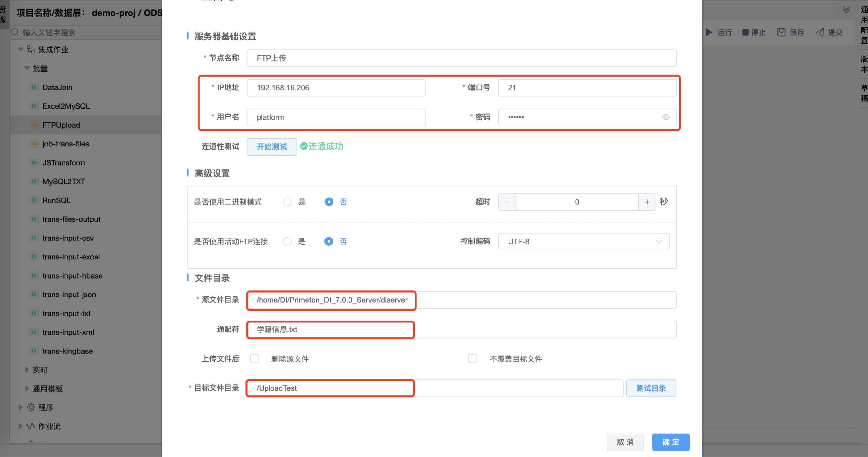868x457 pixels.
Task: Open the job-trans-files tree item
Action: [65, 144]
